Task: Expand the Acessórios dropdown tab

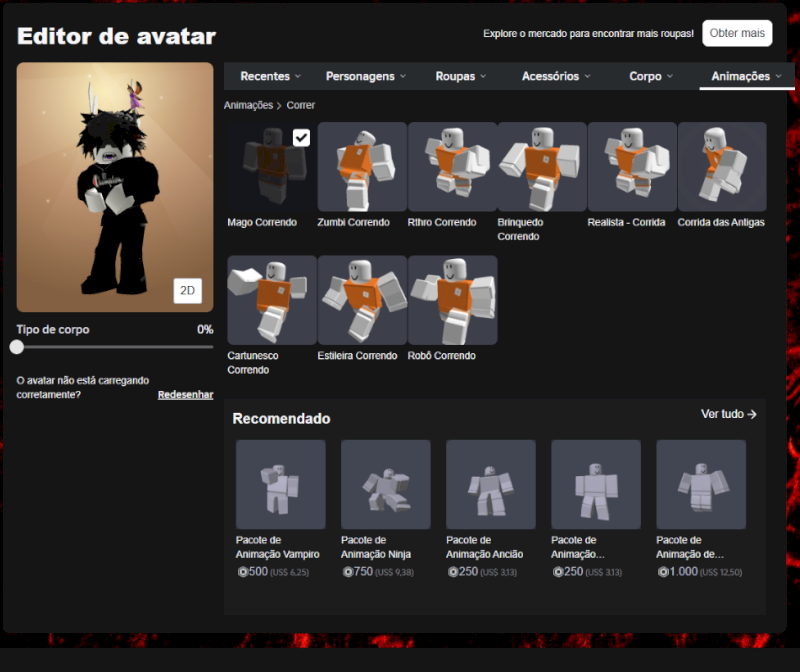Action: pyautogui.click(x=556, y=76)
